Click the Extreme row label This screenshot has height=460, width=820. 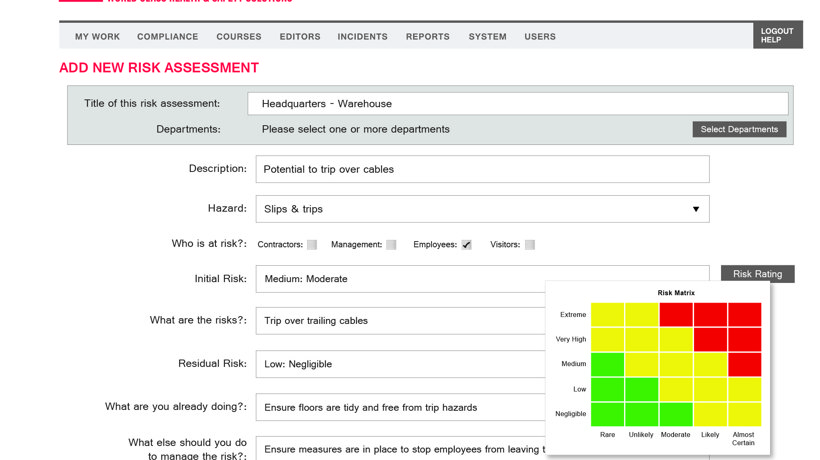click(573, 315)
